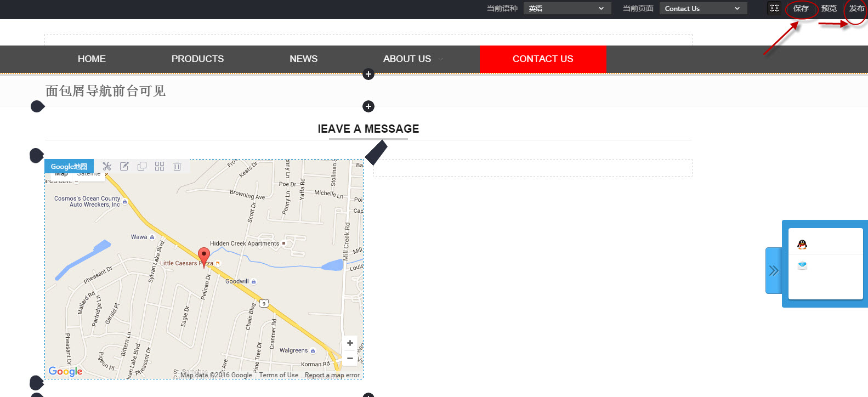Click the 发布 publish button
The image size is (868, 397).
coord(856,8)
